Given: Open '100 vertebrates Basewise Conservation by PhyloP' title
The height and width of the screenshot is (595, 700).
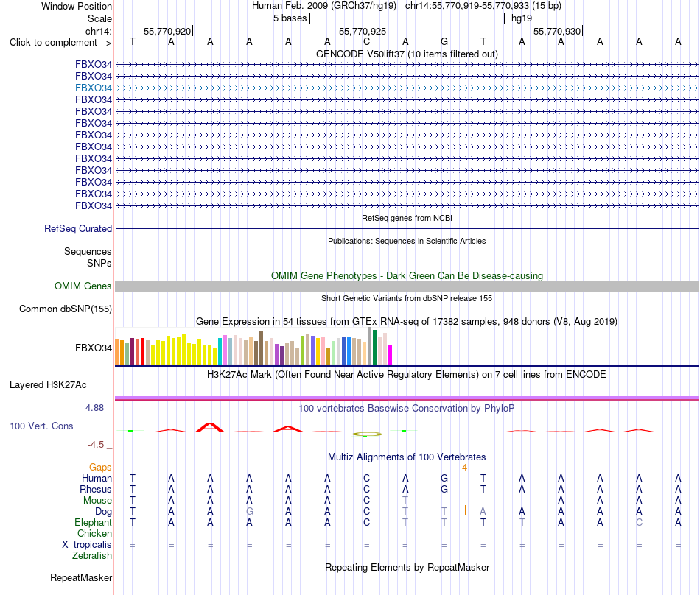Looking at the screenshot, I should point(407,408).
